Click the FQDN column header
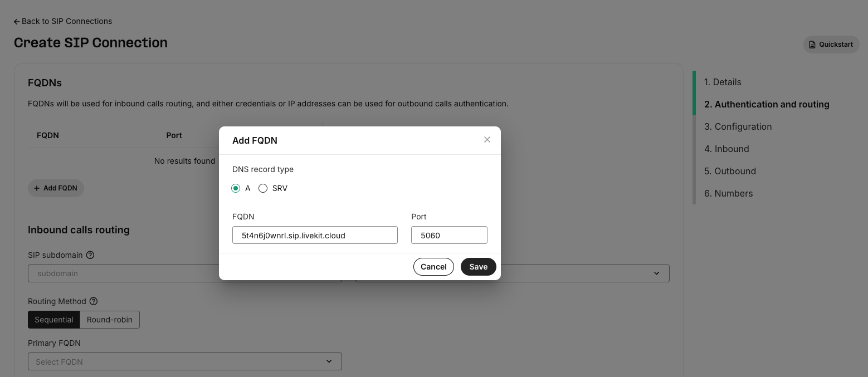Viewport: 868px width, 377px height. click(x=48, y=135)
